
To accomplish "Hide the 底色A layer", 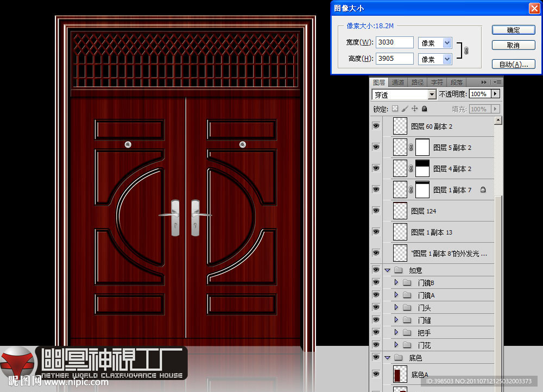I will coord(375,374).
